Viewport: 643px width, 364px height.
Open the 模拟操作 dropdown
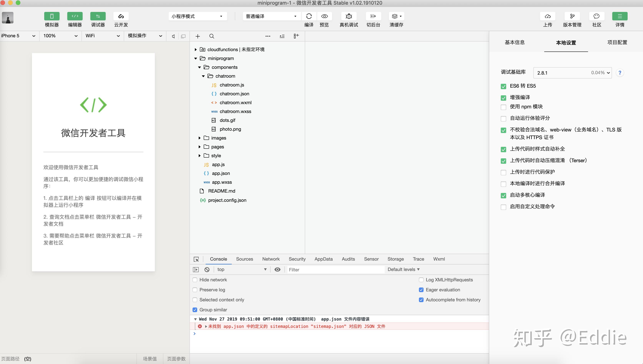[x=145, y=36]
